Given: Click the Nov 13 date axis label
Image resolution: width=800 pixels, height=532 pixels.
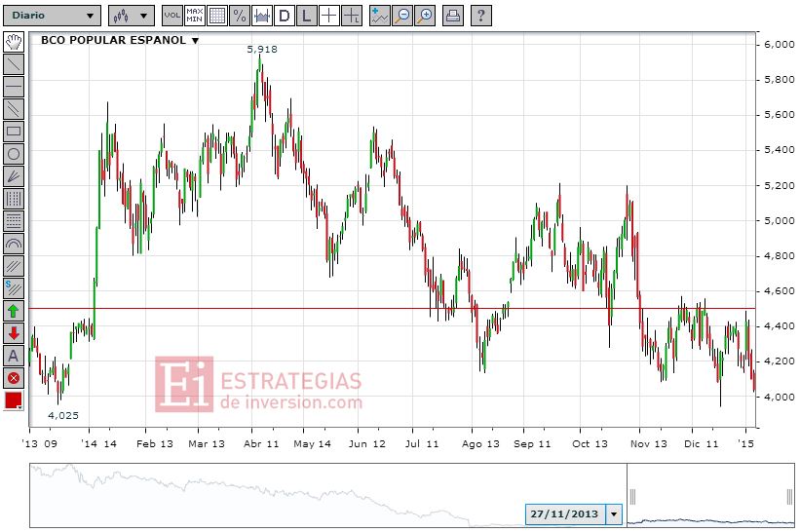Looking at the screenshot, I should (x=648, y=443).
